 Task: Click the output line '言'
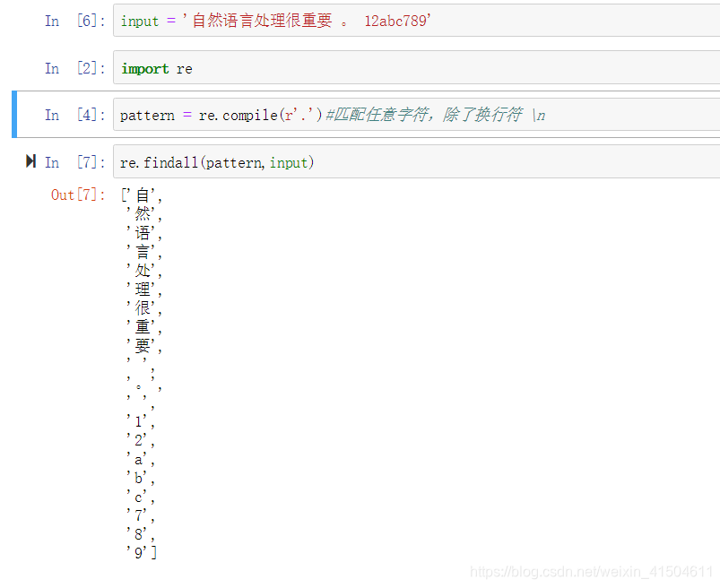click(x=144, y=251)
